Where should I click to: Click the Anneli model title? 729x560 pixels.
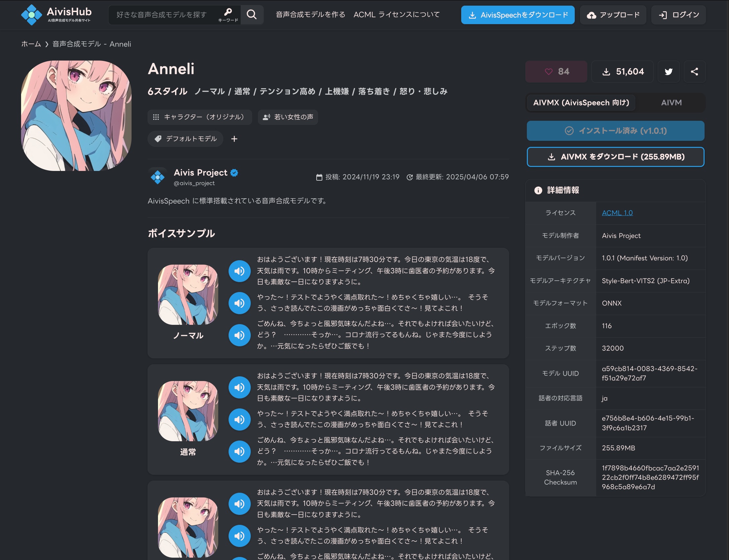171,69
